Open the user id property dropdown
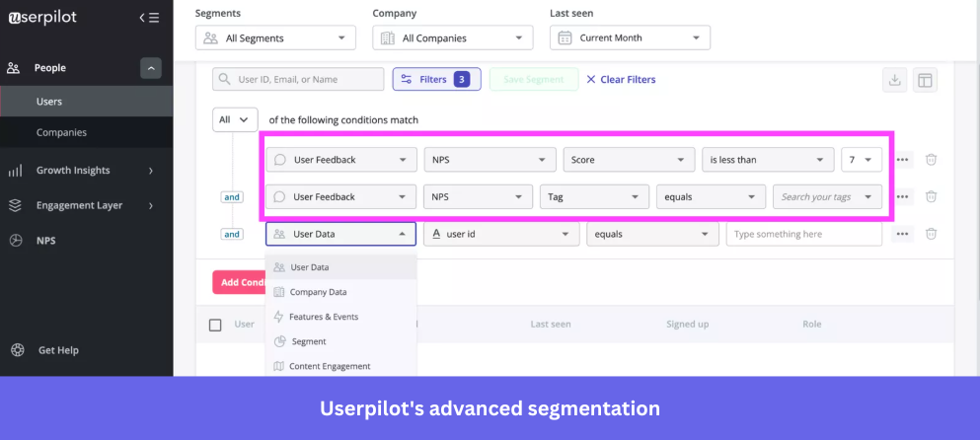Viewport: 980px width, 440px height. coord(501,234)
